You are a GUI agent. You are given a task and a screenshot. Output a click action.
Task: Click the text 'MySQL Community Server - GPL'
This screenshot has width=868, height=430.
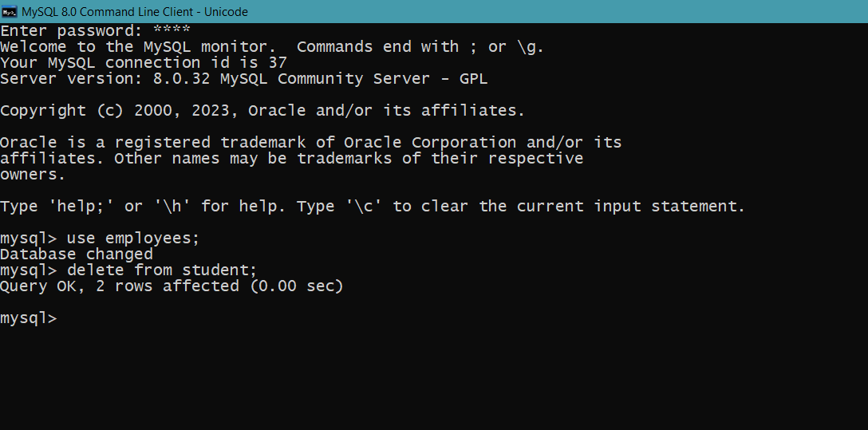(353, 79)
